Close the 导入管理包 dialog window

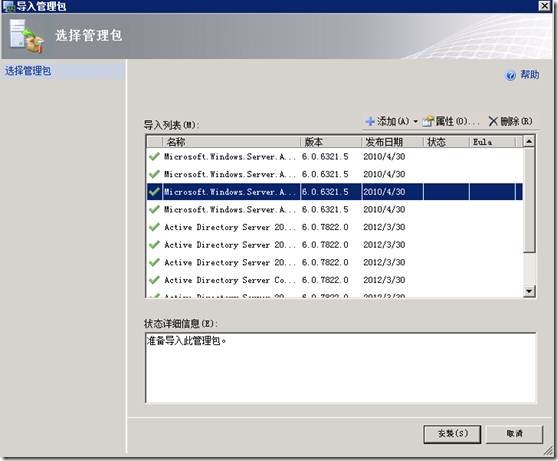545,6
